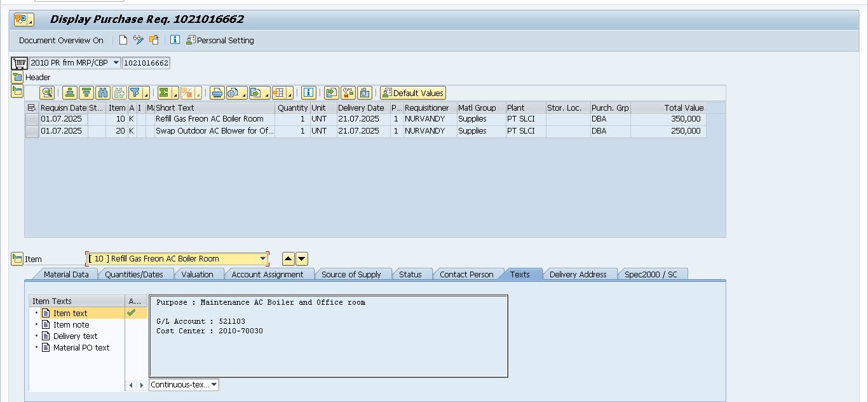Open the Other Requisition icon
The height and width of the screenshot is (402, 868).
coord(154,40)
